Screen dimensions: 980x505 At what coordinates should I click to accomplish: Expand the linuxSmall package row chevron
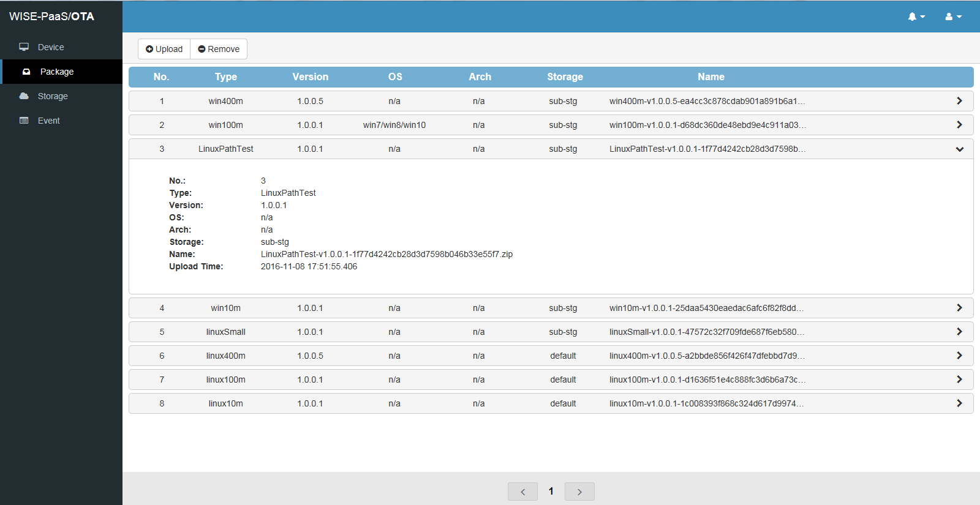coord(959,332)
